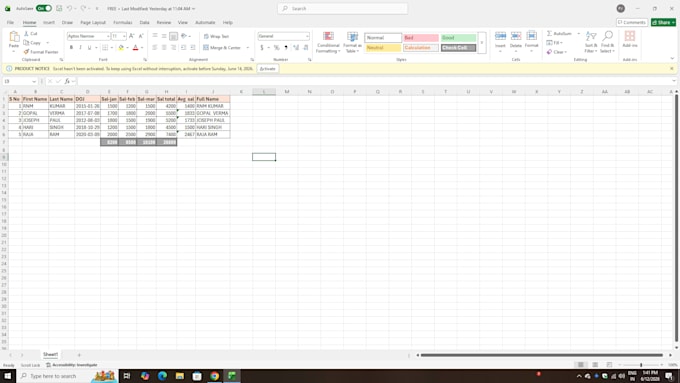The image size is (680, 383).
Task: Toggle the AutoSave switch
Action: click(43, 8)
